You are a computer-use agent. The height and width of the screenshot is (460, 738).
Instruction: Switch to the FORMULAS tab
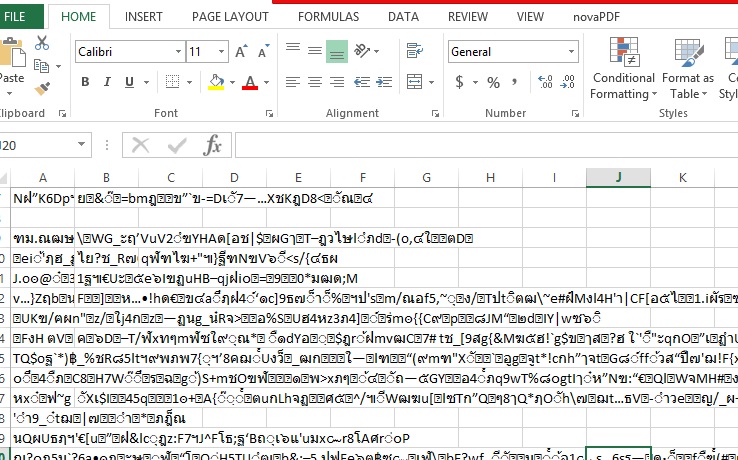pyautogui.click(x=329, y=17)
